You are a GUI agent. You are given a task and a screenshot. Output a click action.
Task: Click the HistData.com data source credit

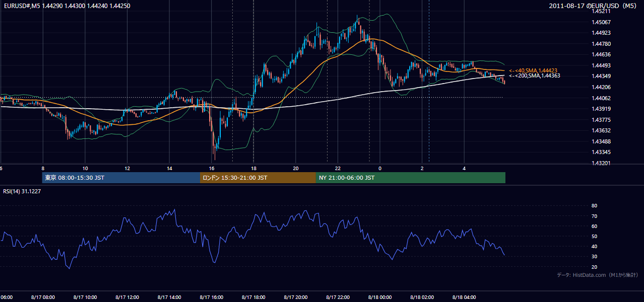coord(597,275)
